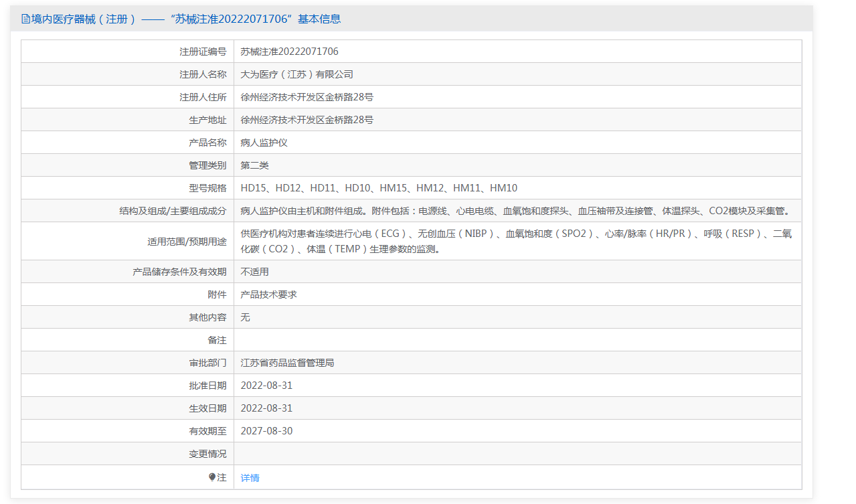856x504 pixels.
Task: Click the document icon in the page header
Action: point(25,19)
